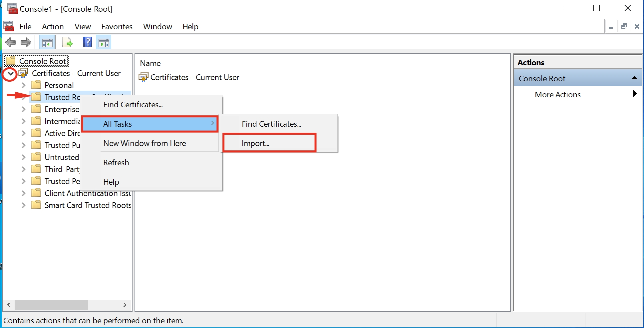Click the Active Directory folder icon
Viewport: 644px width, 328px height.
36,133
